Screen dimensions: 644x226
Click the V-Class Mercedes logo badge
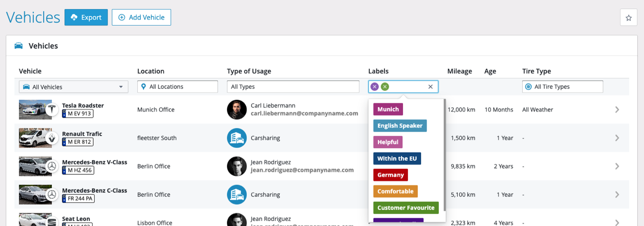[x=52, y=166]
